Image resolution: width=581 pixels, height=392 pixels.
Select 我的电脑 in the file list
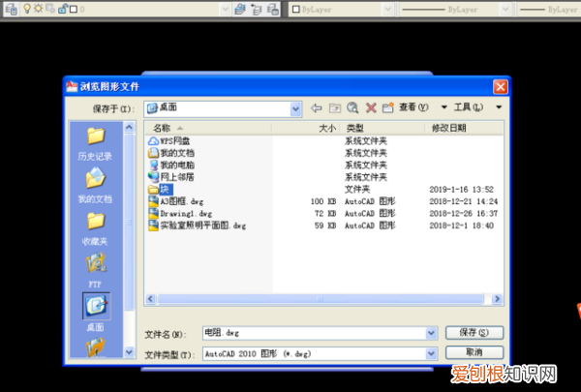177,165
